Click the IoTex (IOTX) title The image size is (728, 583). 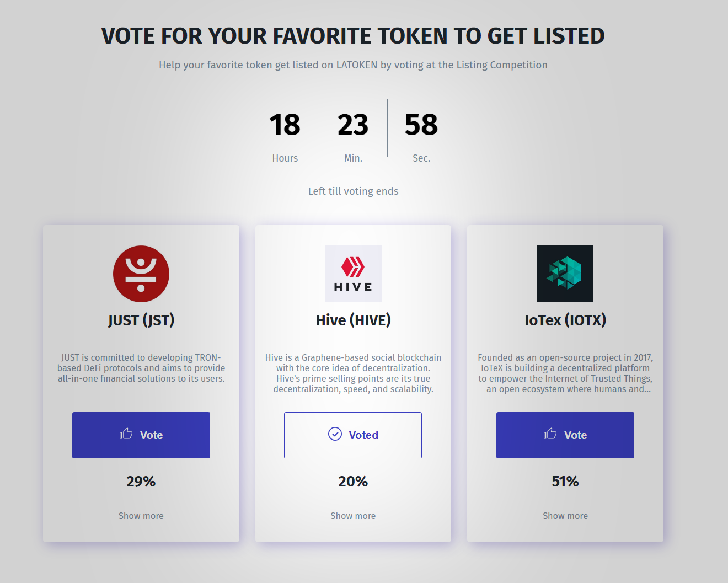coord(565,320)
